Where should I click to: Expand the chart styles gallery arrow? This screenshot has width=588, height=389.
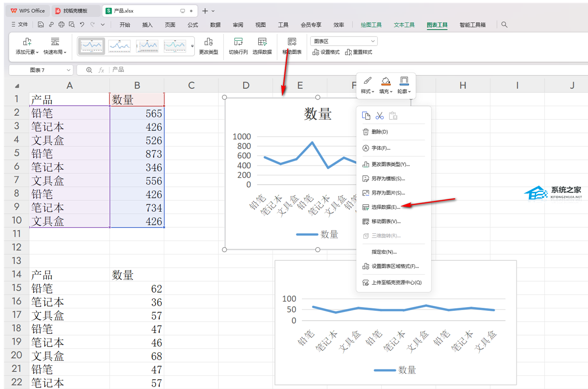tap(192, 46)
